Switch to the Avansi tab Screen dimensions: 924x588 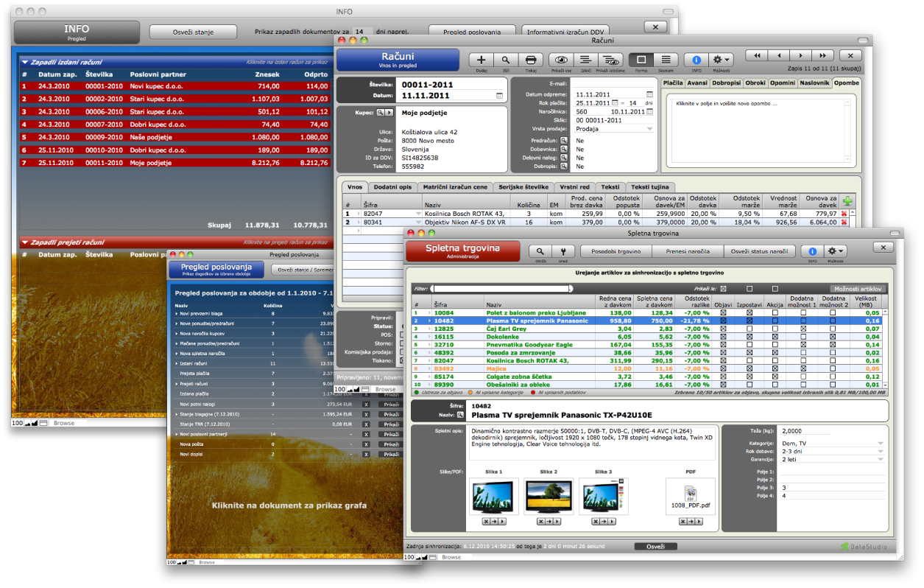[698, 83]
